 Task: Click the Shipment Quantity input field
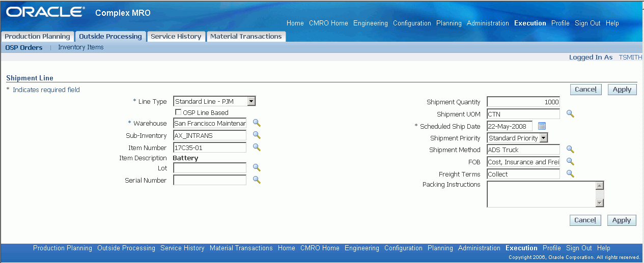523,102
